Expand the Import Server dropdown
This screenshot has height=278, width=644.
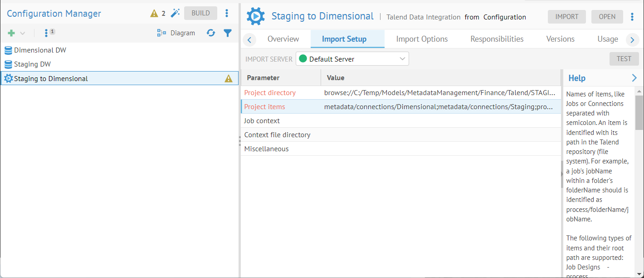352,59
